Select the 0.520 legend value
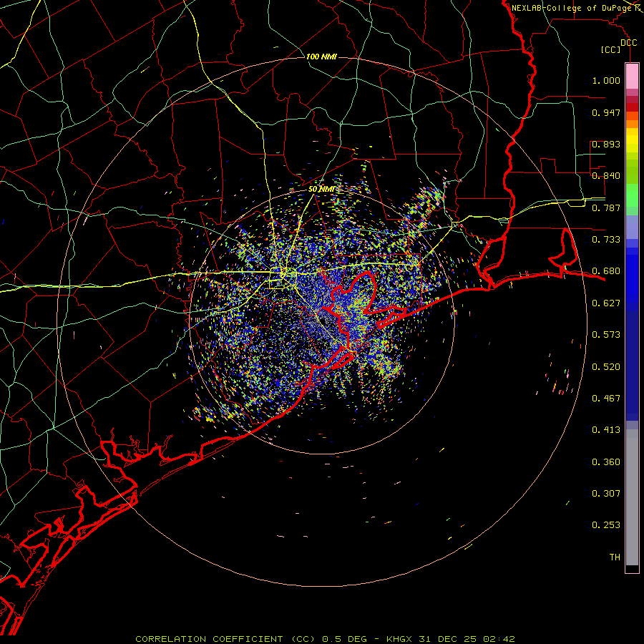 [606, 367]
